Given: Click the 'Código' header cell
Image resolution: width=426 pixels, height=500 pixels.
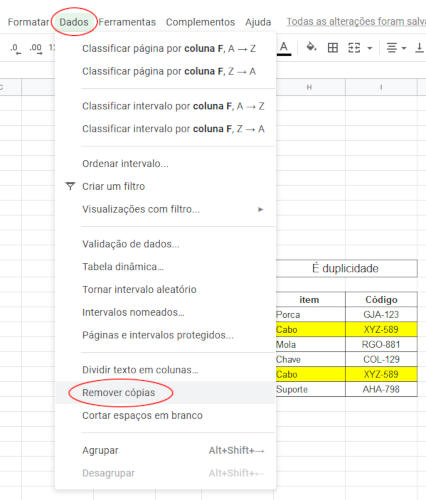Looking at the screenshot, I should click(x=381, y=300).
